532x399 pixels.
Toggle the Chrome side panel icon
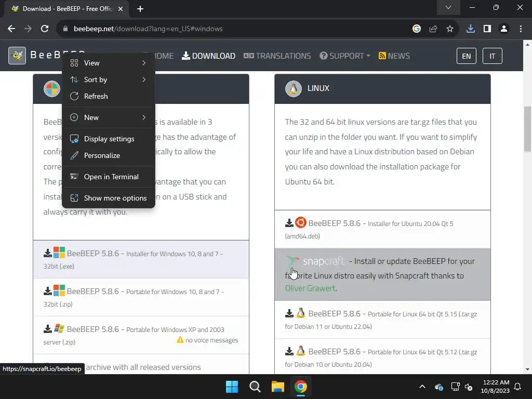coord(487,29)
